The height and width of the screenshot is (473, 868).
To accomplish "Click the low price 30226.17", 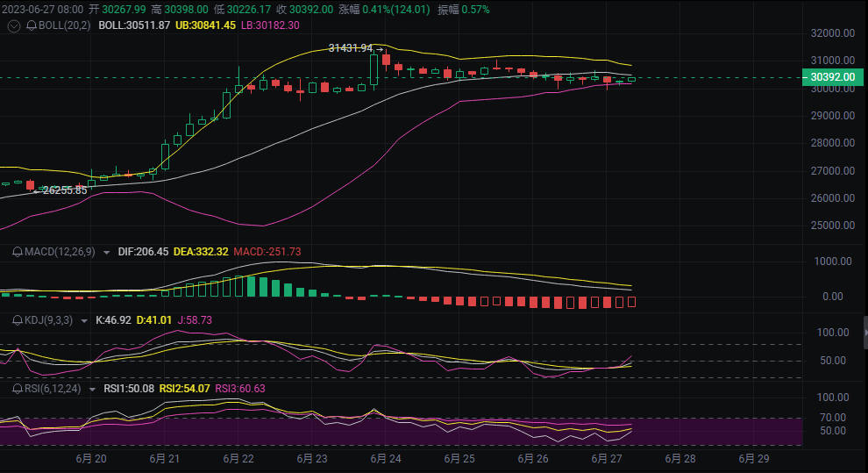I will tap(249, 10).
